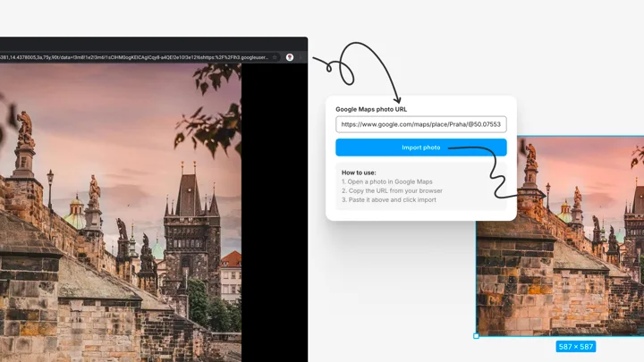Click '1. Open a photo in Google Maps'

click(387, 181)
